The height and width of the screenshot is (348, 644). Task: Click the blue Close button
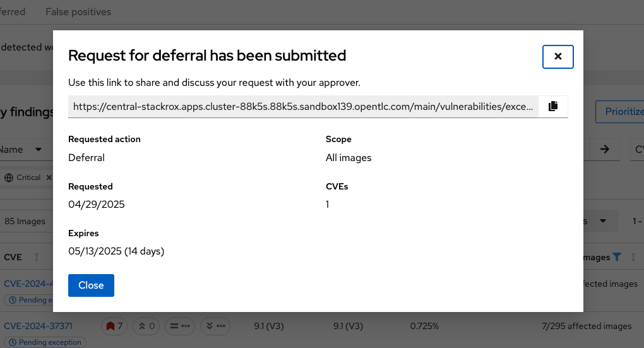[91, 285]
